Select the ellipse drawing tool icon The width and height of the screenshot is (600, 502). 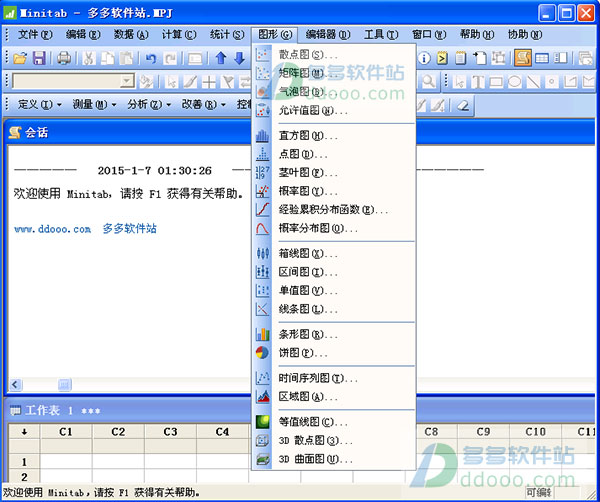pos(514,81)
